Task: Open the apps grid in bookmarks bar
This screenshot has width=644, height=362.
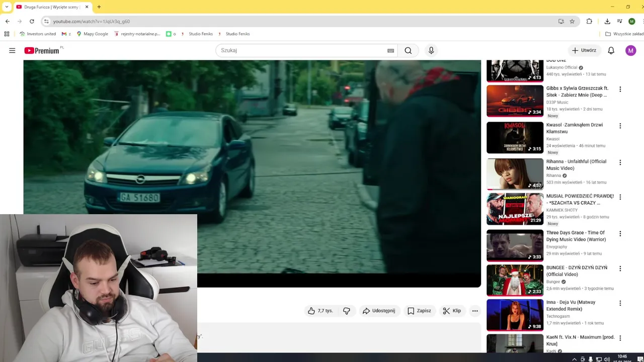Action: point(7,34)
